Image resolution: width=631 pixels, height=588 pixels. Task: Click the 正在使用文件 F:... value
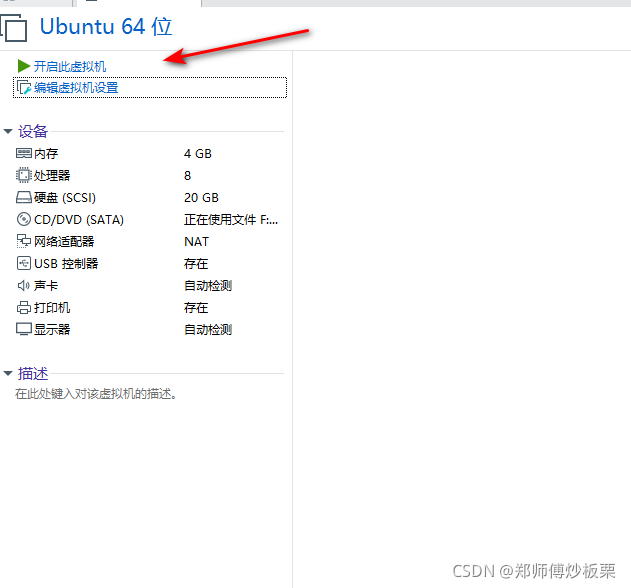[231, 220]
